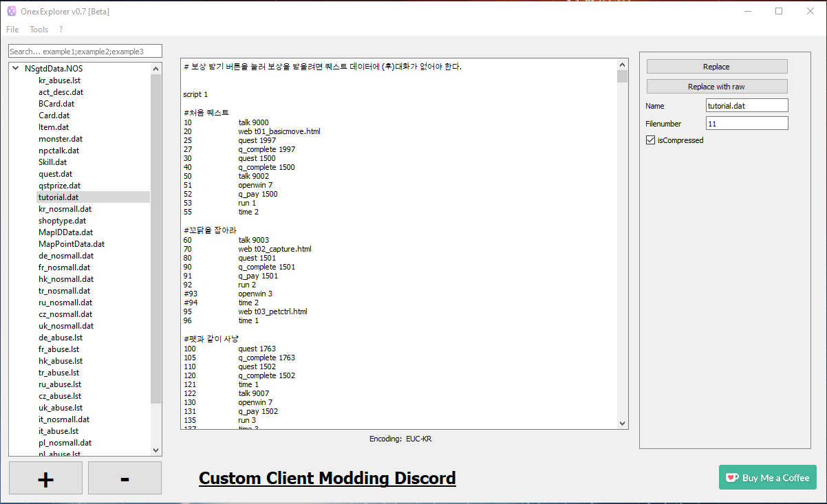Click the text editor scroll up arrow
827x504 pixels.
coord(622,64)
